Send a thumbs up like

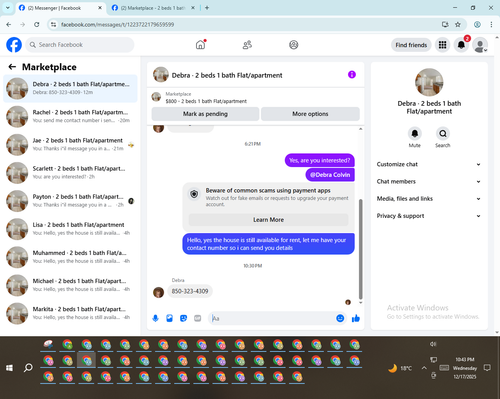(356, 318)
